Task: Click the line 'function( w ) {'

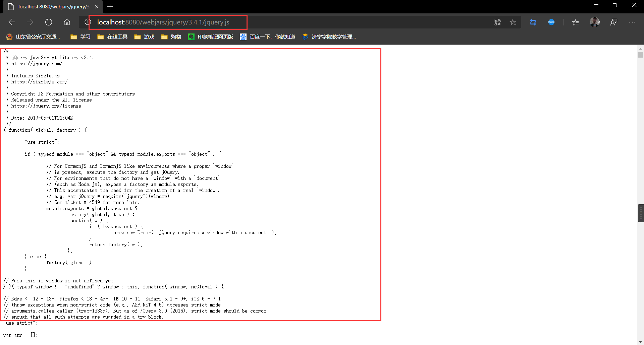Action: point(88,220)
